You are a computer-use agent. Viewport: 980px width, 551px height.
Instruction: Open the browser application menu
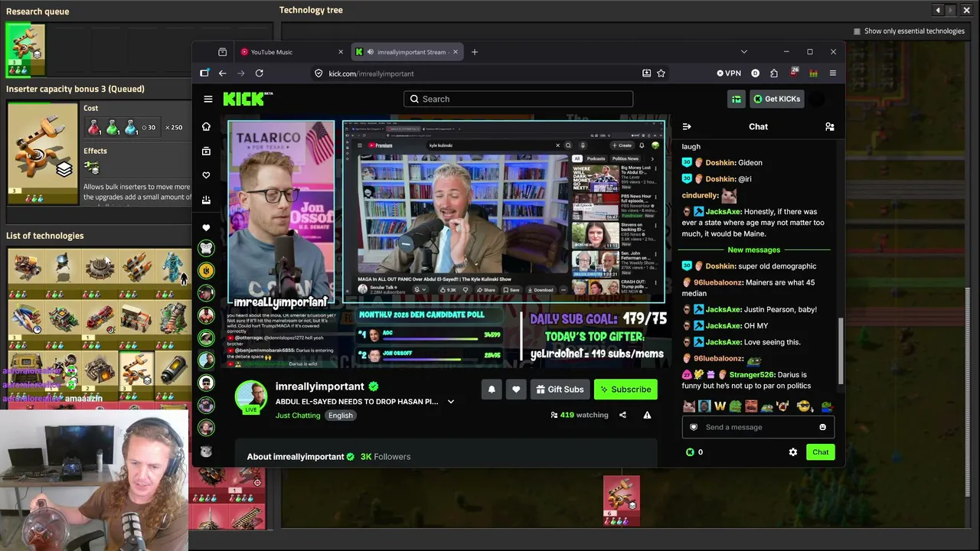tap(832, 73)
